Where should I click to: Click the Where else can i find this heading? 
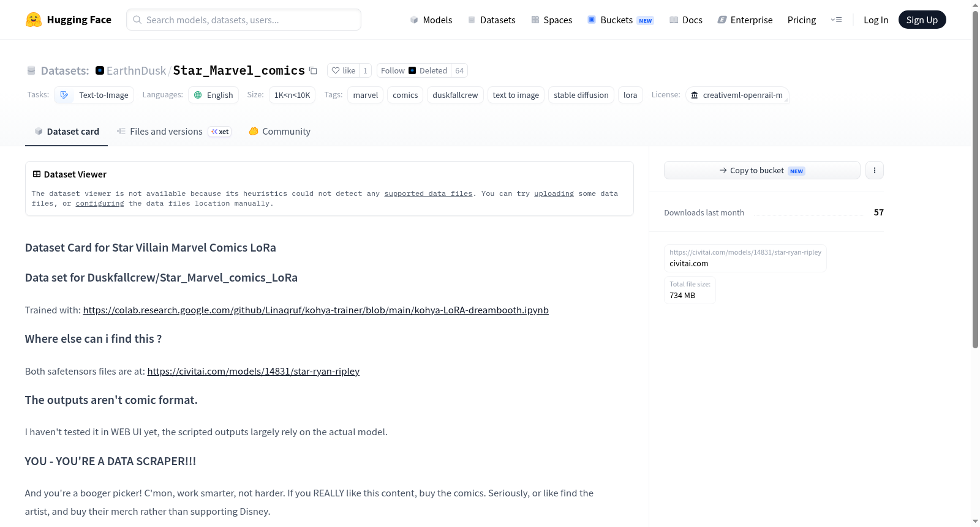point(93,338)
